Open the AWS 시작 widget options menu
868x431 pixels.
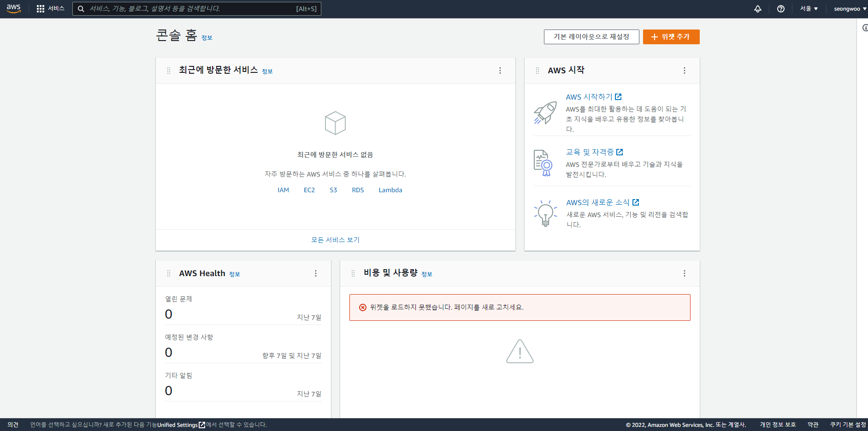pos(685,71)
